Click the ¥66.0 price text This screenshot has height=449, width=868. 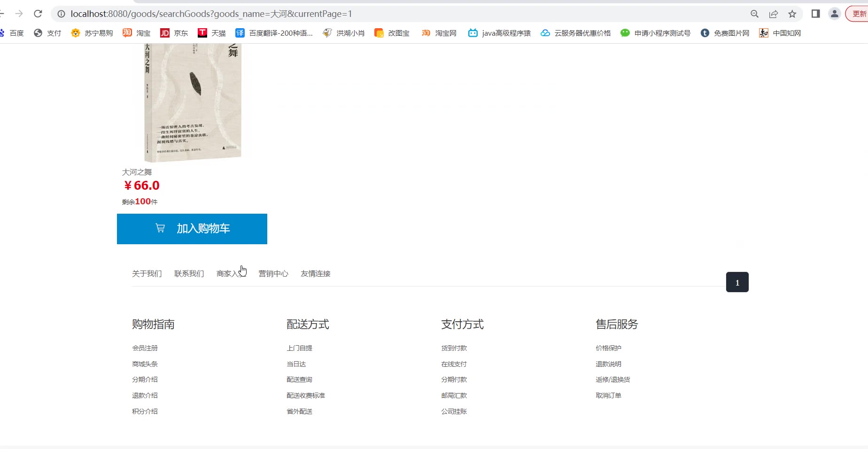pos(141,186)
